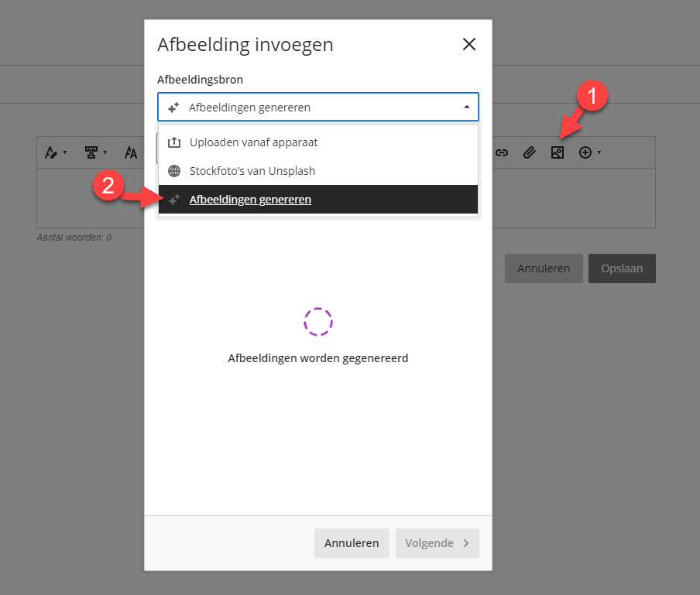Image resolution: width=700 pixels, height=595 pixels.
Task: Choose Afbeeldingen genereren in the list
Action: pyautogui.click(x=317, y=200)
